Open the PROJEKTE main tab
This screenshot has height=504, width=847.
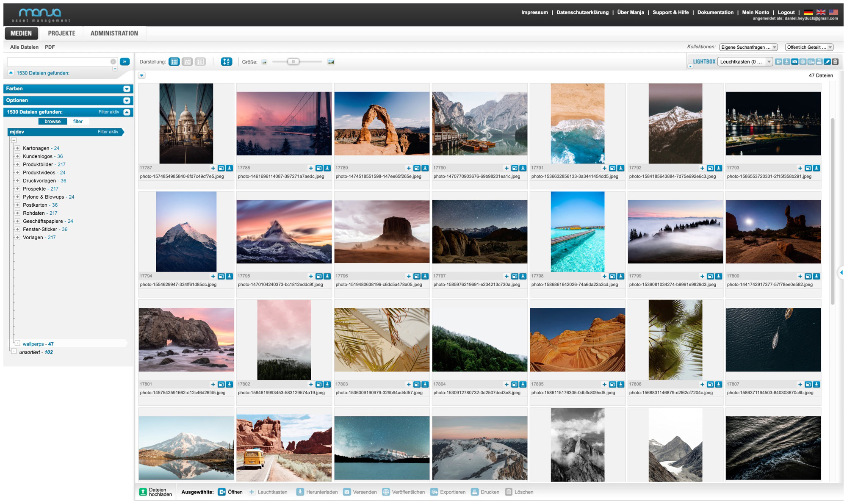tap(61, 33)
